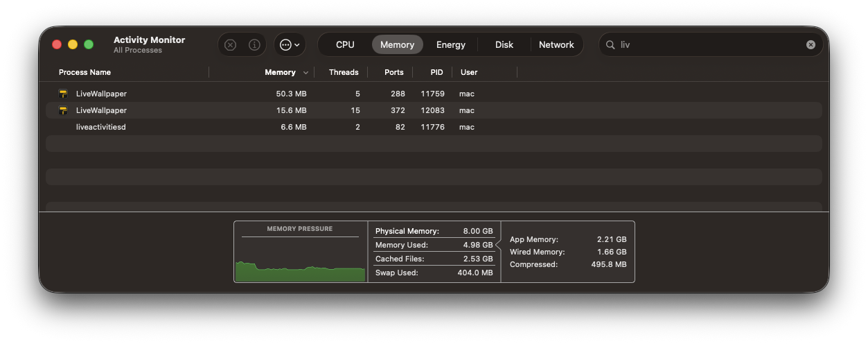Click the Memory Pressure graph

click(300, 261)
